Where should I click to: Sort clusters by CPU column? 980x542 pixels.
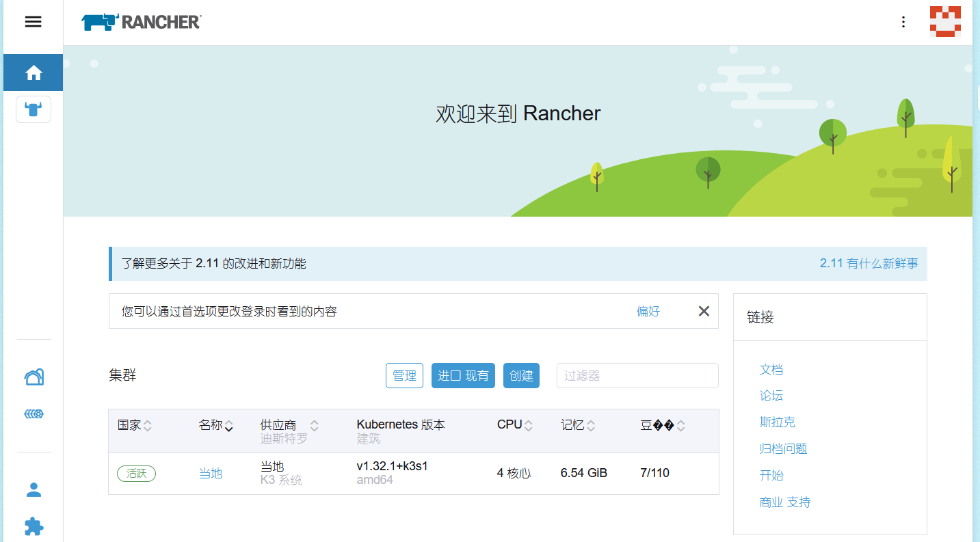click(x=515, y=425)
